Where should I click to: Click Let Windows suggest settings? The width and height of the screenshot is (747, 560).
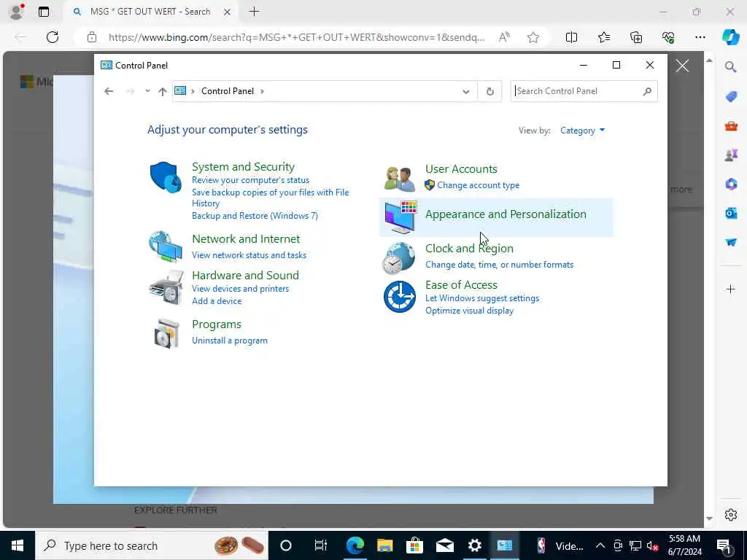(482, 298)
